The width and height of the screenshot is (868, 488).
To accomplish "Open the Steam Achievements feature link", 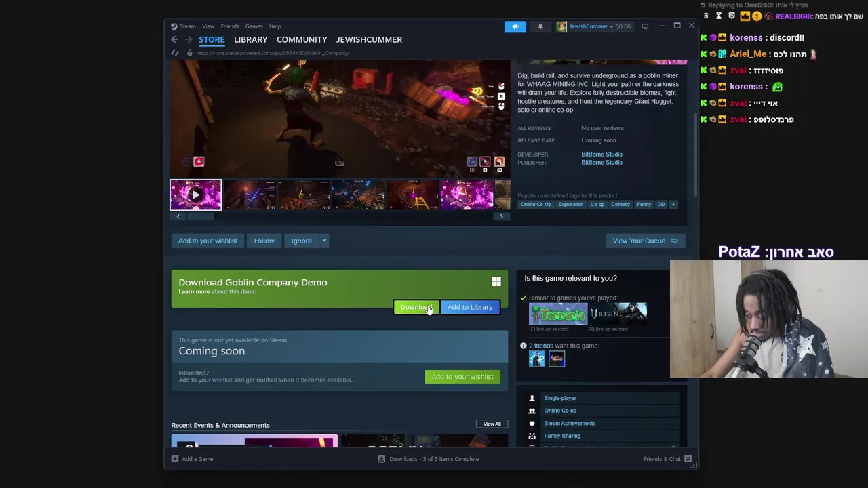I will tap(570, 424).
